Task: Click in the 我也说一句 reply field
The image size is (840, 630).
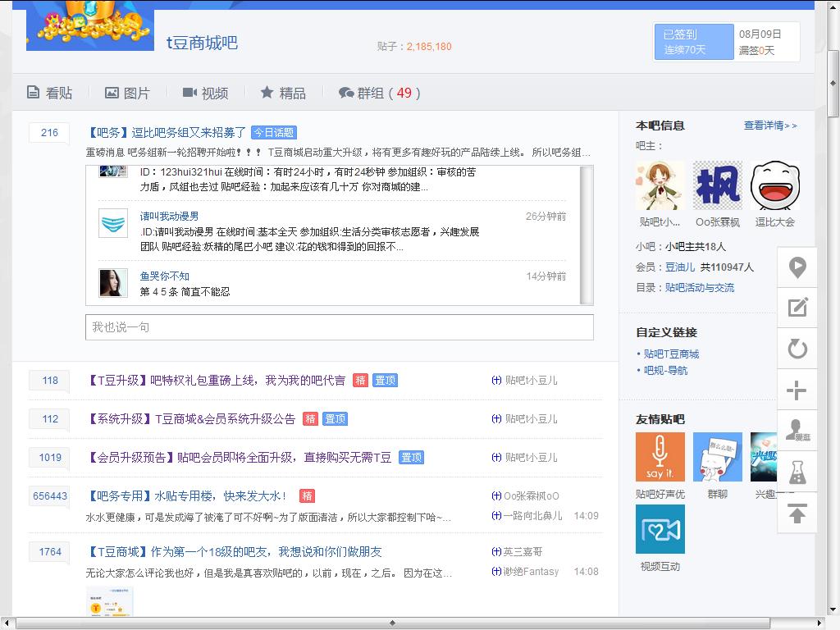Action: coord(339,327)
